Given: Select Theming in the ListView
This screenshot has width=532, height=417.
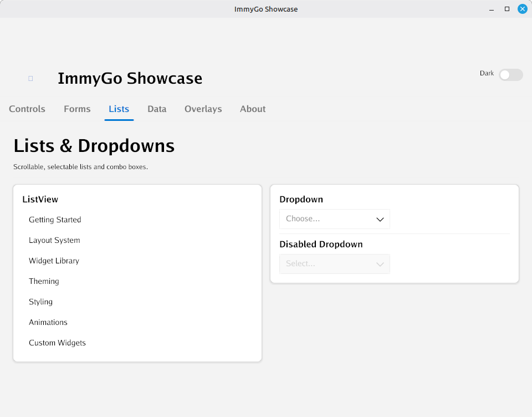Looking at the screenshot, I should click(44, 281).
